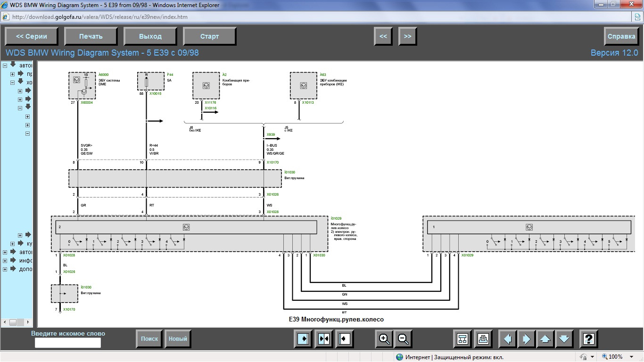Click the zoom out magnifier icon
Image resolution: width=644 pixels, height=362 pixels.
coord(403,338)
